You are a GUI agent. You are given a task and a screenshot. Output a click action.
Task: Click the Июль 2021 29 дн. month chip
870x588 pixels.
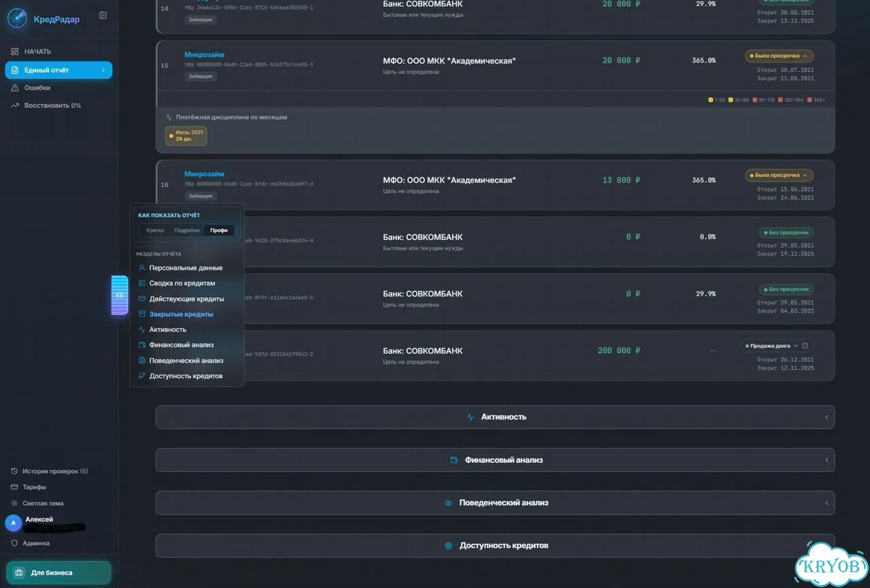[x=186, y=136]
